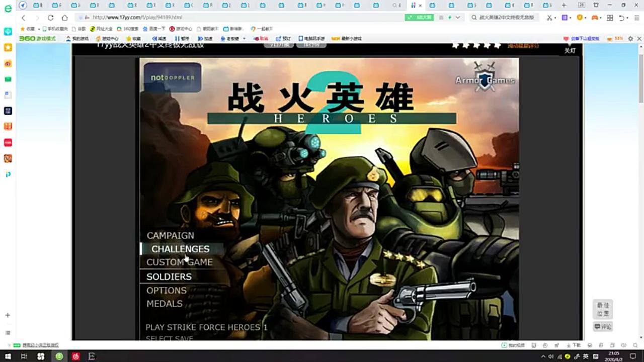Open the Windows Start menu
The height and width of the screenshot is (362, 644).
click(8, 356)
